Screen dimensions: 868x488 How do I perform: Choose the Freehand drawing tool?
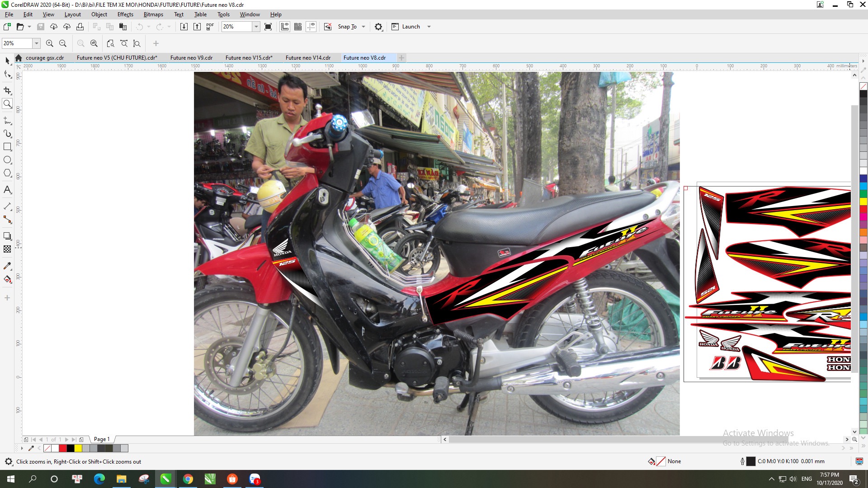7,121
